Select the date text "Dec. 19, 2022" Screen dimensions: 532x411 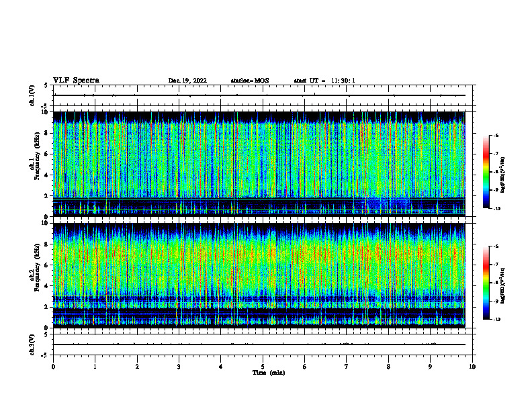(187, 81)
